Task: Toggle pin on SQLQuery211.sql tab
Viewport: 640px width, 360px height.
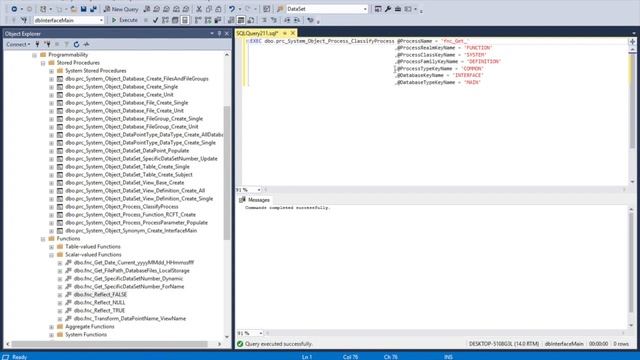Action: [x=285, y=33]
